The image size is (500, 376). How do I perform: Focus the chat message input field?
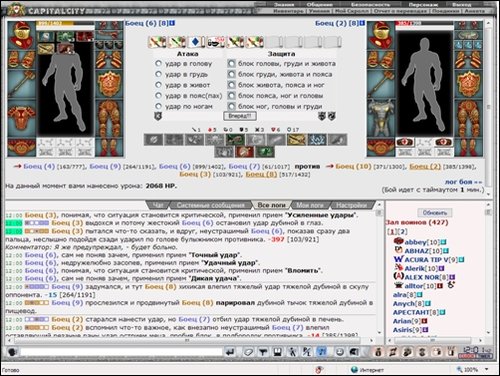[x=121, y=352]
